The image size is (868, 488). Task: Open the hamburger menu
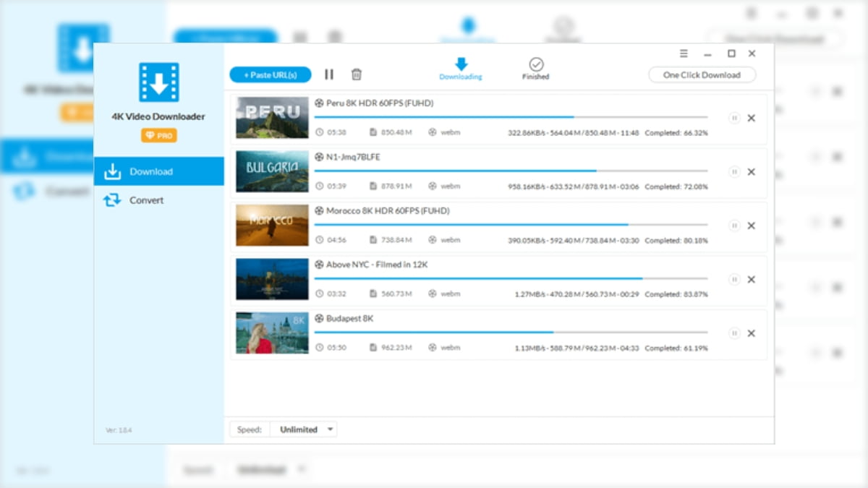point(683,53)
